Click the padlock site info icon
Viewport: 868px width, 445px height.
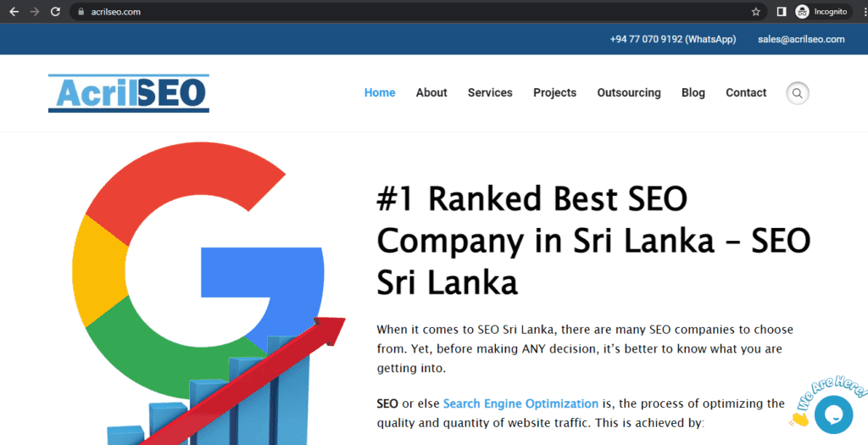(x=81, y=12)
